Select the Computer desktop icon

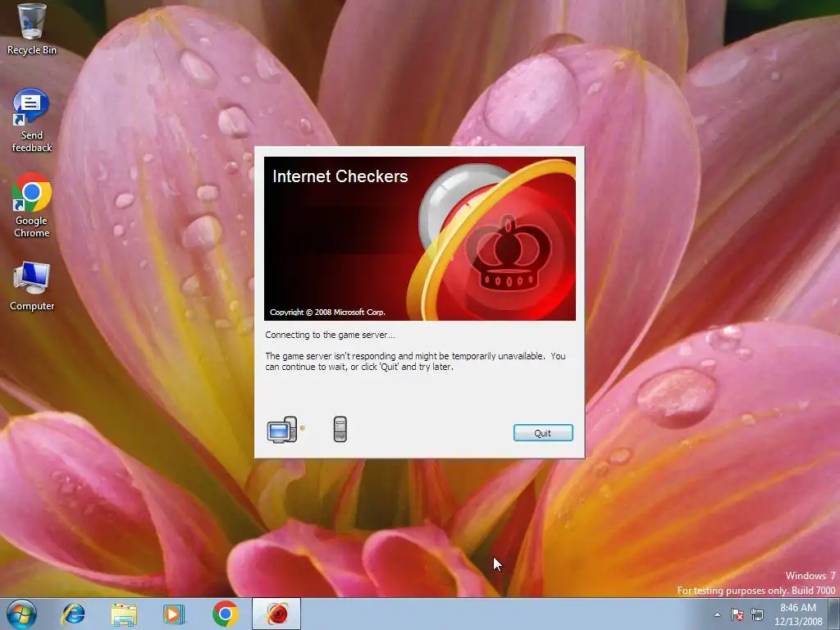[32, 286]
